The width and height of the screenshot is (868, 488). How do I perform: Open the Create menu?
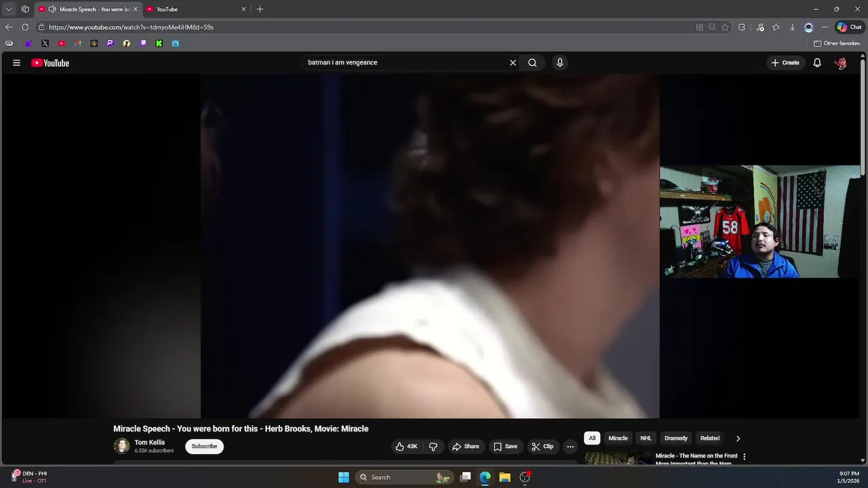[785, 62]
